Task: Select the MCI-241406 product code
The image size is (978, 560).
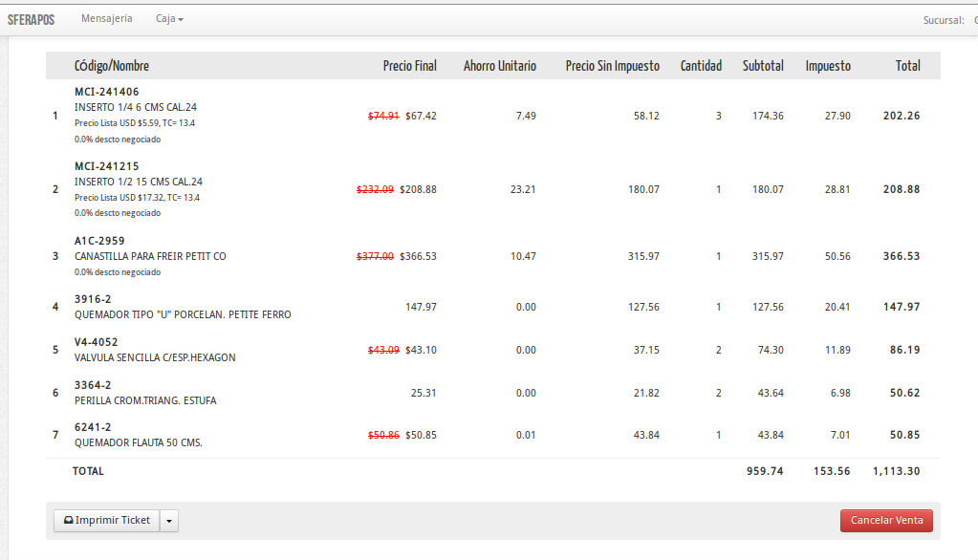Action: click(106, 92)
